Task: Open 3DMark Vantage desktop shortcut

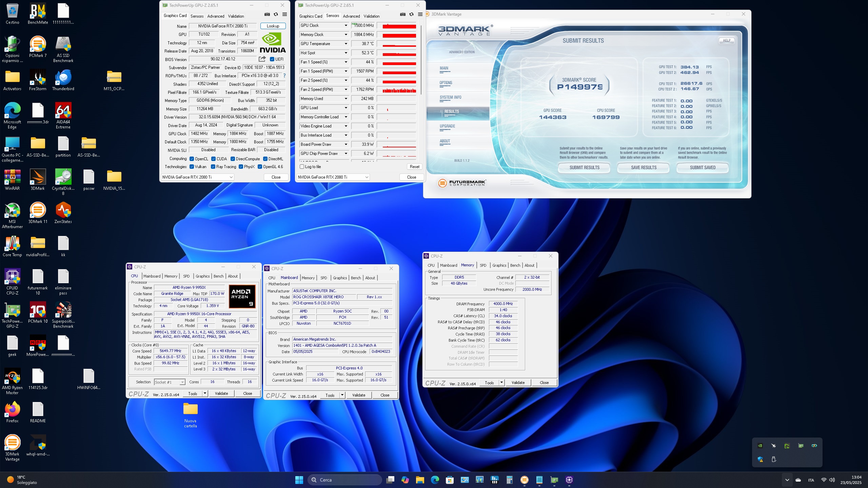Action: [12, 448]
